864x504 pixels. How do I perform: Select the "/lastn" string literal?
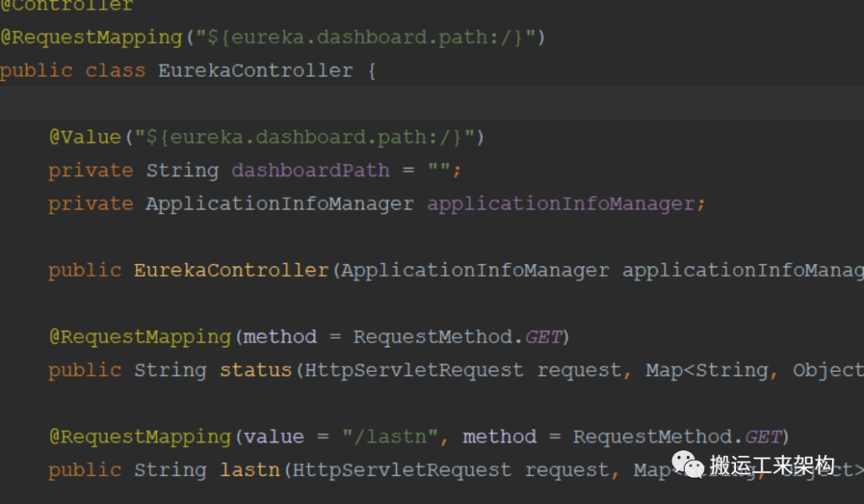pyautogui.click(x=390, y=437)
